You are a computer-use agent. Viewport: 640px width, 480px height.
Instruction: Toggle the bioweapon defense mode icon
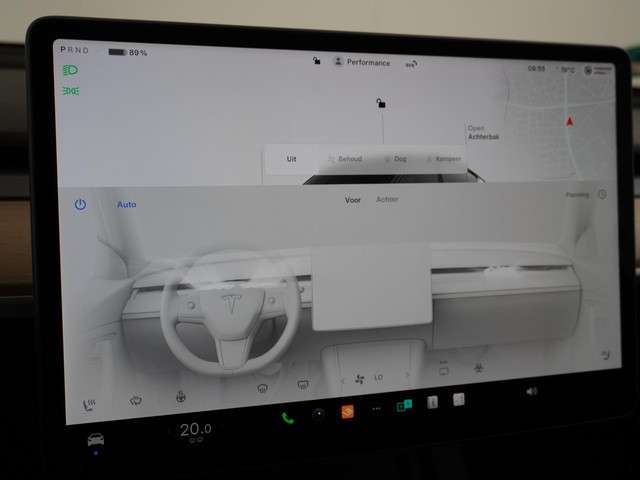tap(180, 396)
